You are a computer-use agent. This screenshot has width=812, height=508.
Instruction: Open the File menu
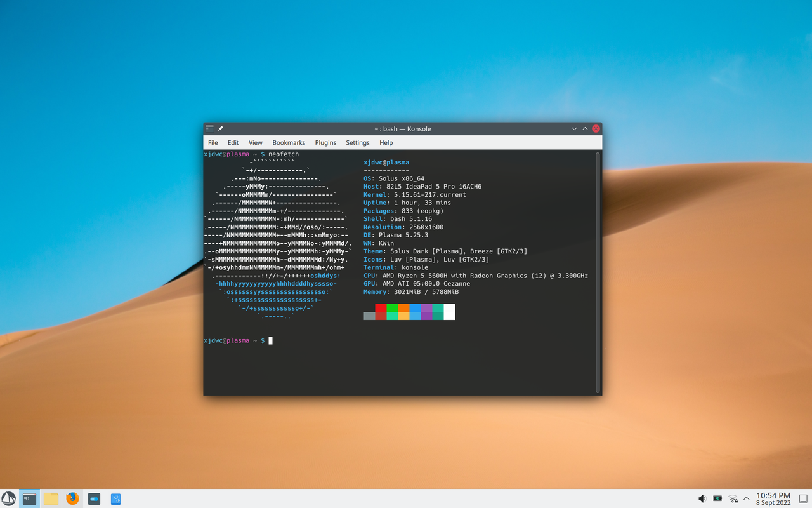pos(213,143)
